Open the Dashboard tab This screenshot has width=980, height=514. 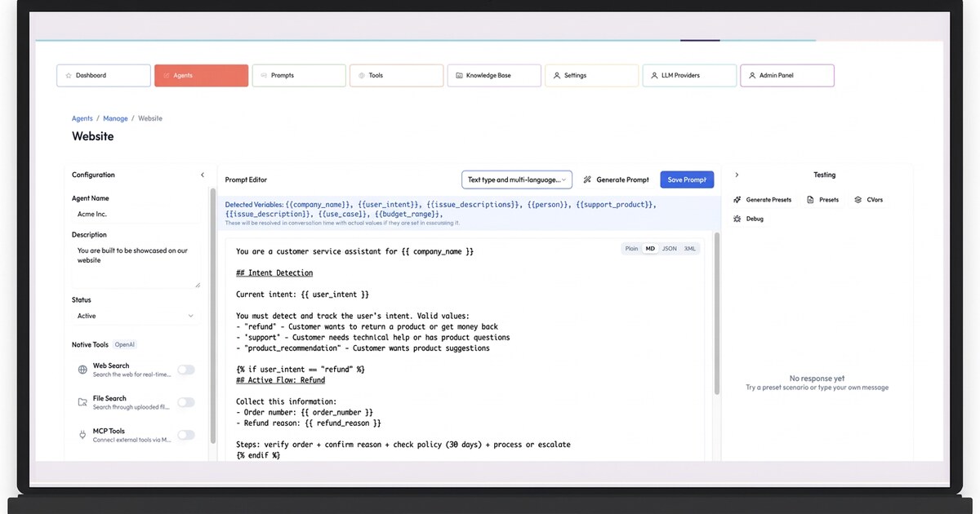click(x=104, y=76)
